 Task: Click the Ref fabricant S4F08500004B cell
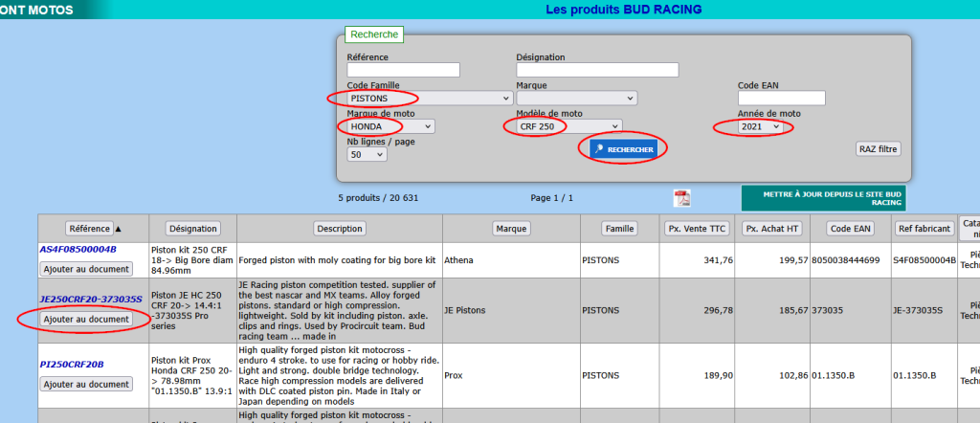[924, 260]
